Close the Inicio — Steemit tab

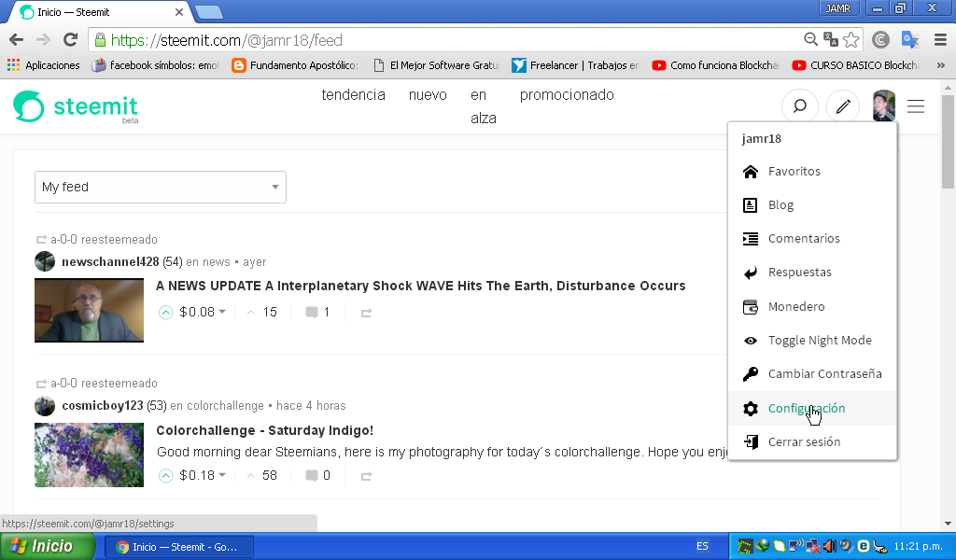click(x=178, y=12)
